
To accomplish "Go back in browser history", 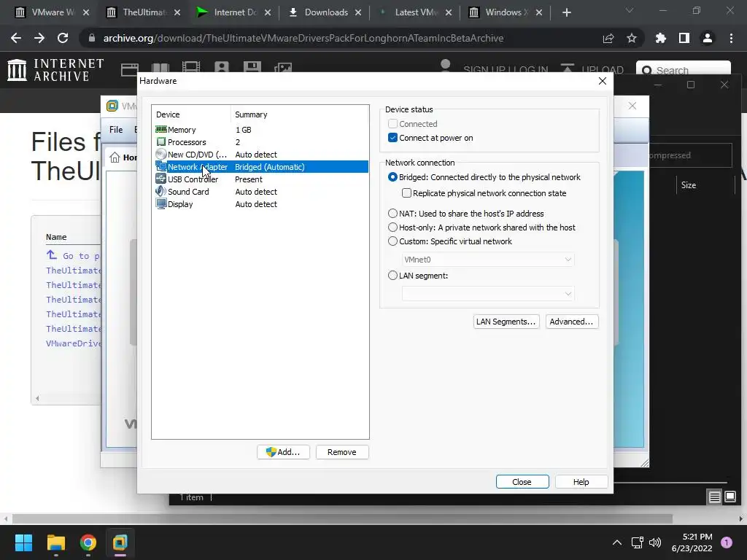I will pyautogui.click(x=16, y=38).
